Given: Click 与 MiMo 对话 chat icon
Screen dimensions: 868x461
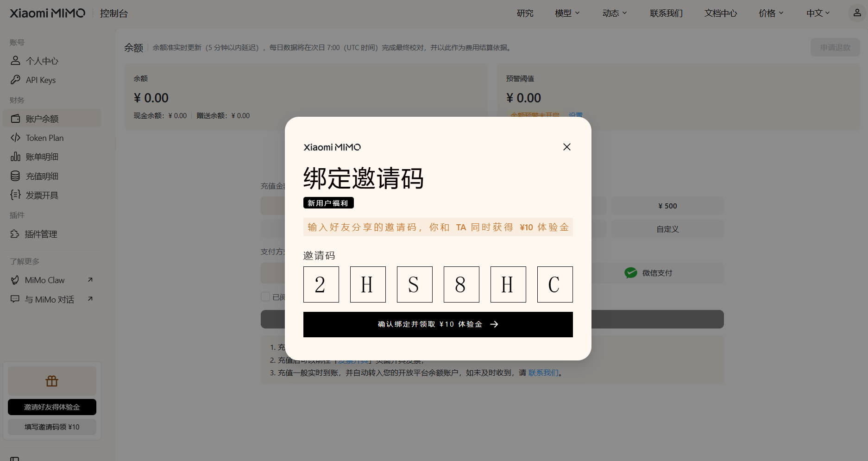Looking at the screenshot, I should pyautogui.click(x=15, y=299).
